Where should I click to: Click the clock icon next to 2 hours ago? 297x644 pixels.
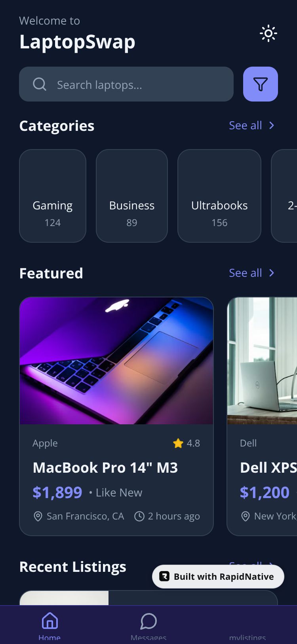coord(139,516)
